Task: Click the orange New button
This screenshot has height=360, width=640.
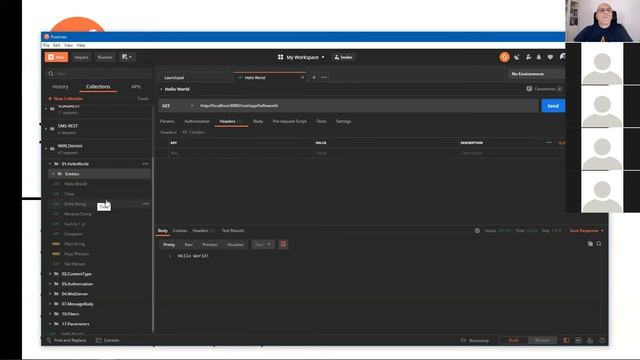Action: tap(56, 57)
